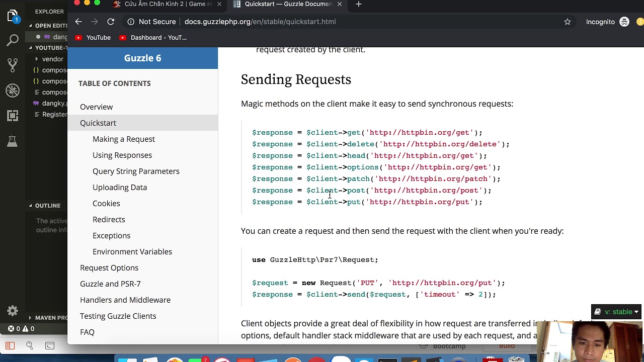Click the magnifier icon in the bottom toolbar
This screenshot has width=644, height=362.
point(30,346)
